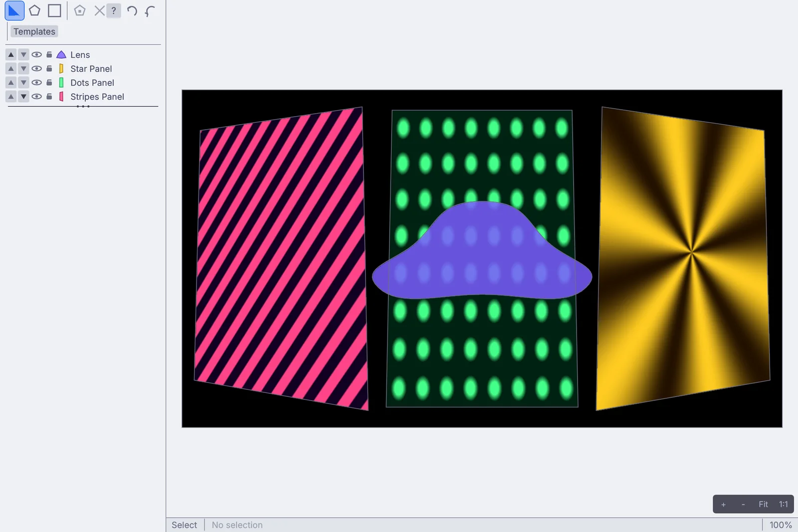Toggle lock on Stripes Panel layer

click(x=49, y=96)
